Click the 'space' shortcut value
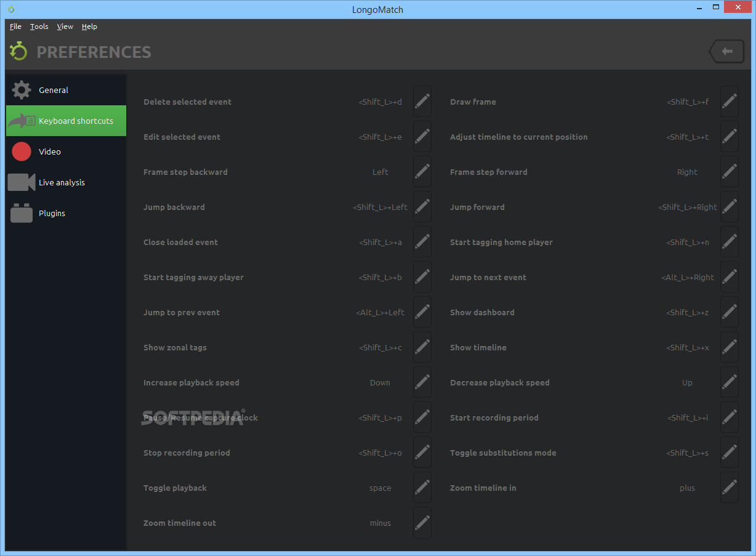Screen dimensions: 756x556 pyautogui.click(x=380, y=488)
